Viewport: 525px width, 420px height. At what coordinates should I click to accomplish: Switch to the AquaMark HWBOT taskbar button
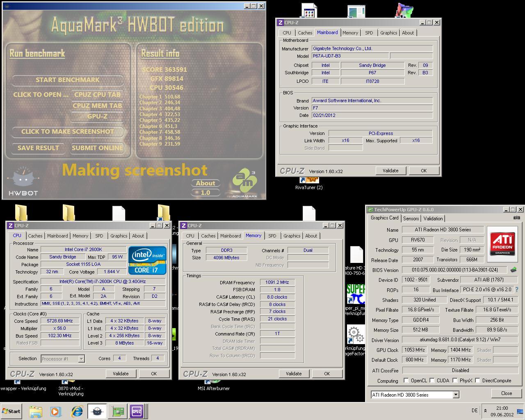pos(97,411)
